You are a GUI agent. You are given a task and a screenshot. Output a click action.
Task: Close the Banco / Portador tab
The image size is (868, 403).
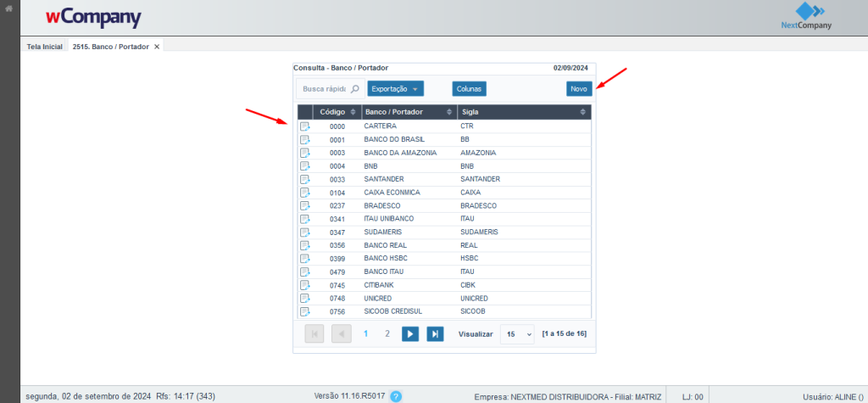157,47
